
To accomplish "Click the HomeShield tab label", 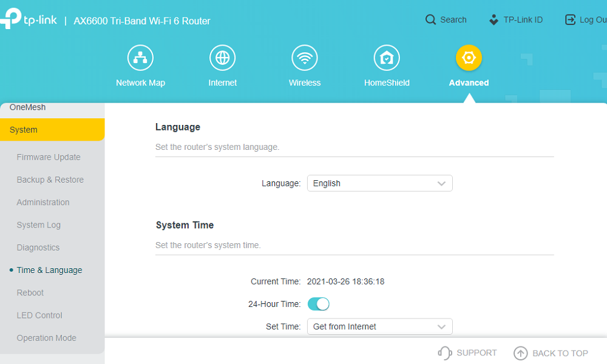I will pos(387,83).
